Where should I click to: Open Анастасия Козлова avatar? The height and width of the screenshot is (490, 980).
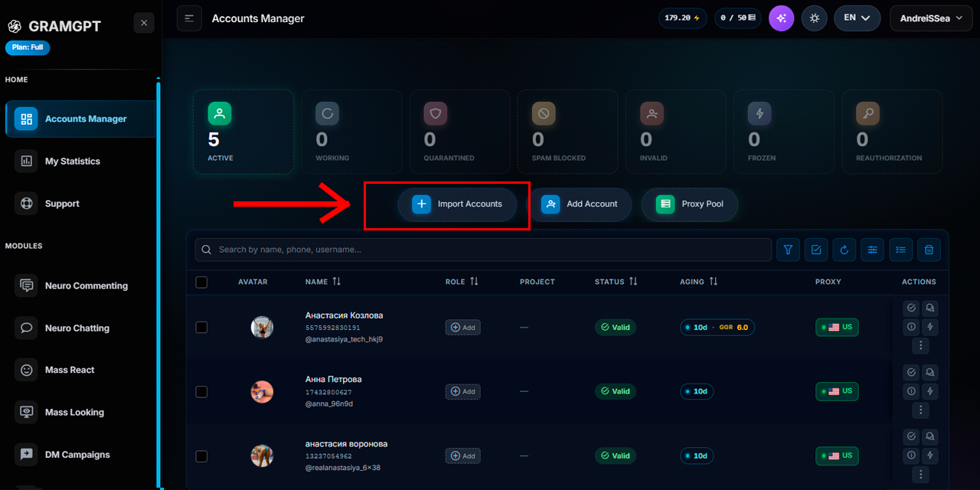click(x=262, y=327)
